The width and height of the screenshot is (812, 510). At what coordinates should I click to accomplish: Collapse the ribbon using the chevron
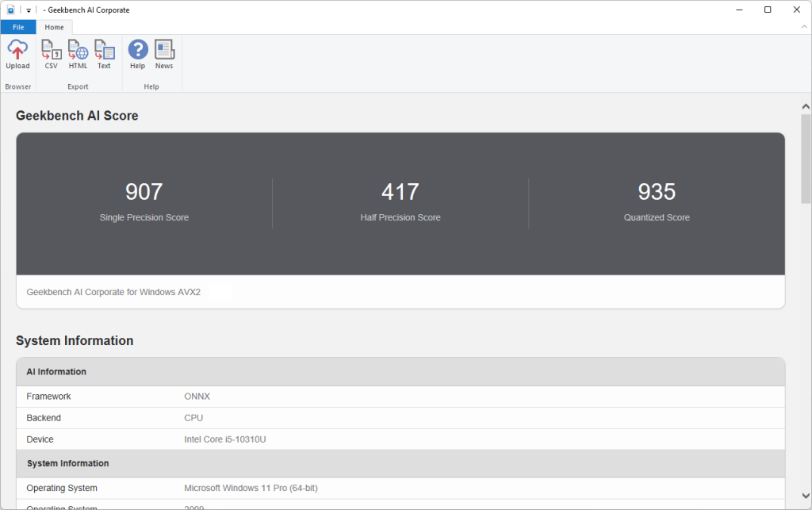(803, 26)
